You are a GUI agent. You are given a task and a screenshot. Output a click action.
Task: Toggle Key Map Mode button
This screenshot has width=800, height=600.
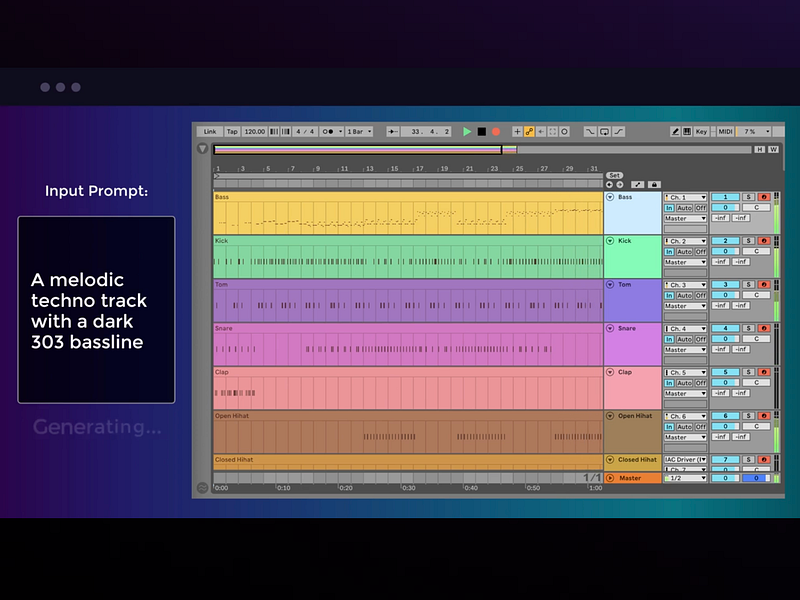tap(702, 132)
